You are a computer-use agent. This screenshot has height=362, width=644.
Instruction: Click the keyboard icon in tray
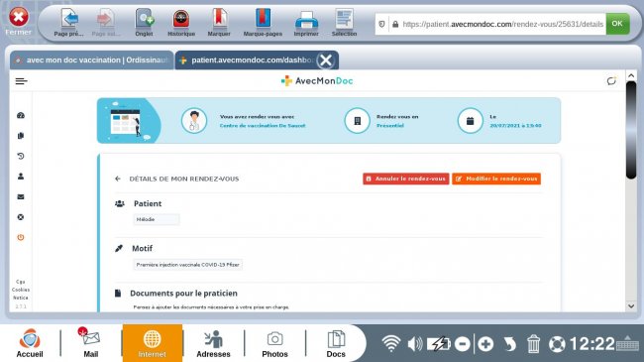pos(628,343)
